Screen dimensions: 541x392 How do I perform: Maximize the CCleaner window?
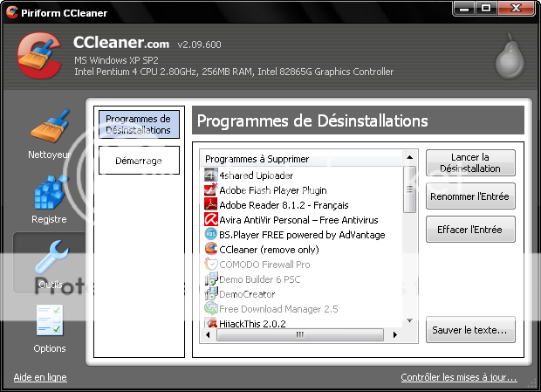(486, 8)
